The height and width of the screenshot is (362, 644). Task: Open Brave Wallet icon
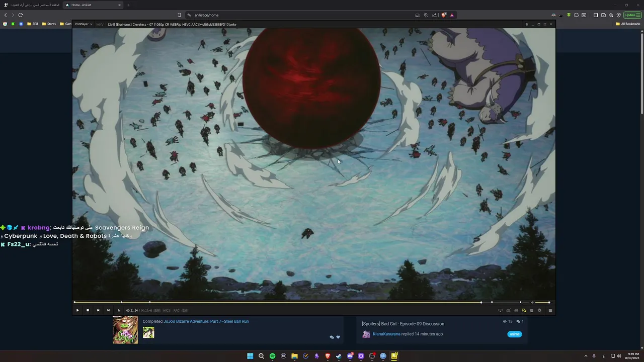pyautogui.click(x=603, y=15)
